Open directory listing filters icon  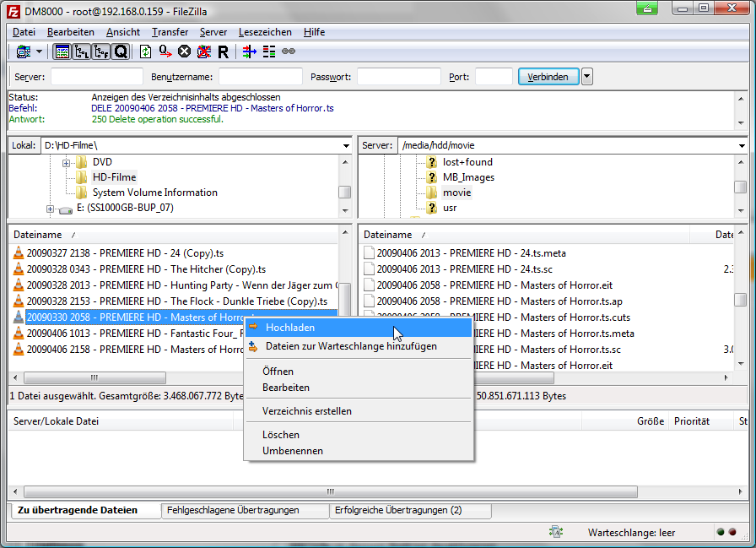[x=249, y=52]
